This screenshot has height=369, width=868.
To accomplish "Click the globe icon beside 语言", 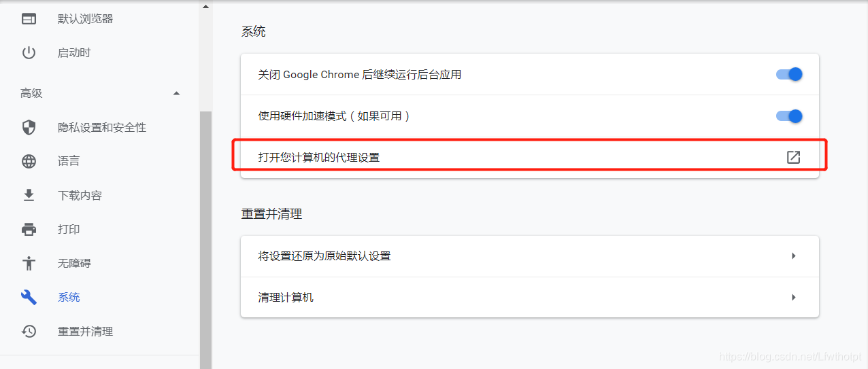I will tap(29, 162).
